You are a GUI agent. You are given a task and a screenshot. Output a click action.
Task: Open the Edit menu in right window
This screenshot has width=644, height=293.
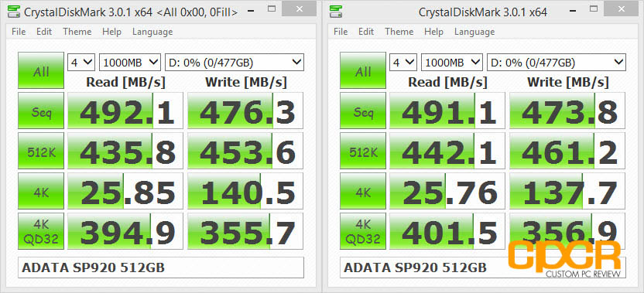click(x=366, y=32)
